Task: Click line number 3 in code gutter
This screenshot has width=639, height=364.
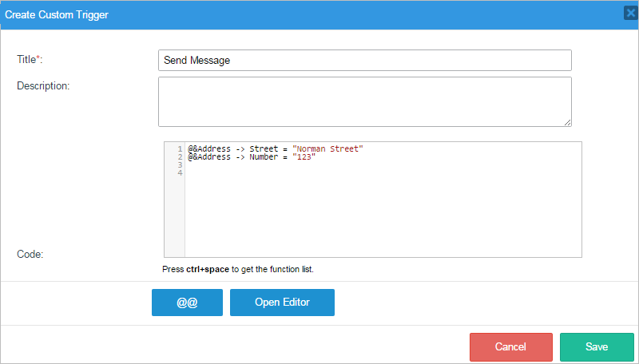Action: pos(180,165)
